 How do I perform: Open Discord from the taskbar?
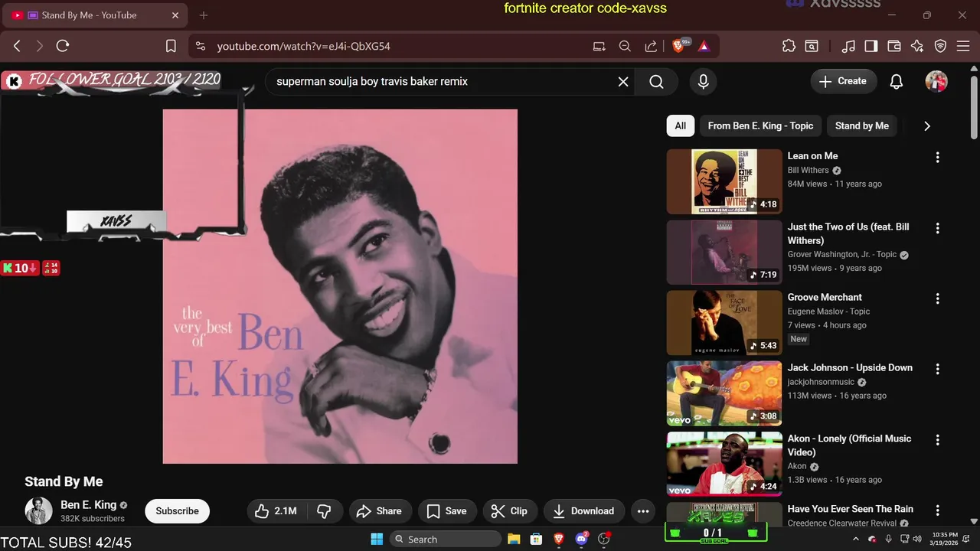(582, 540)
